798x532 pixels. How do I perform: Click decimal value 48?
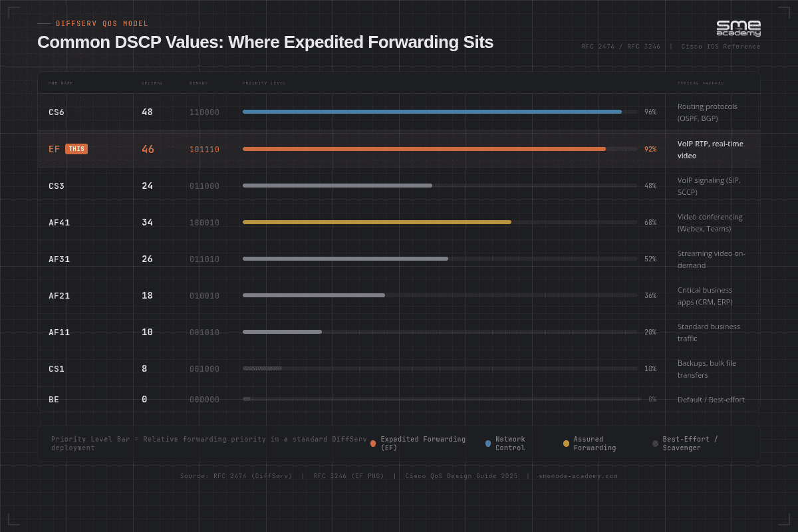point(147,112)
